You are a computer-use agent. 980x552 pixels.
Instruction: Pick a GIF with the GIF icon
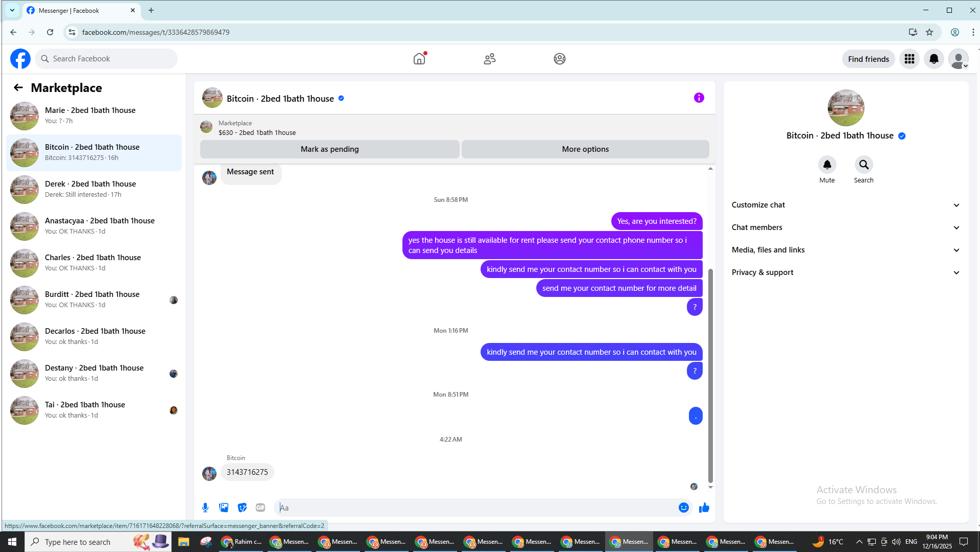[x=260, y=508]
